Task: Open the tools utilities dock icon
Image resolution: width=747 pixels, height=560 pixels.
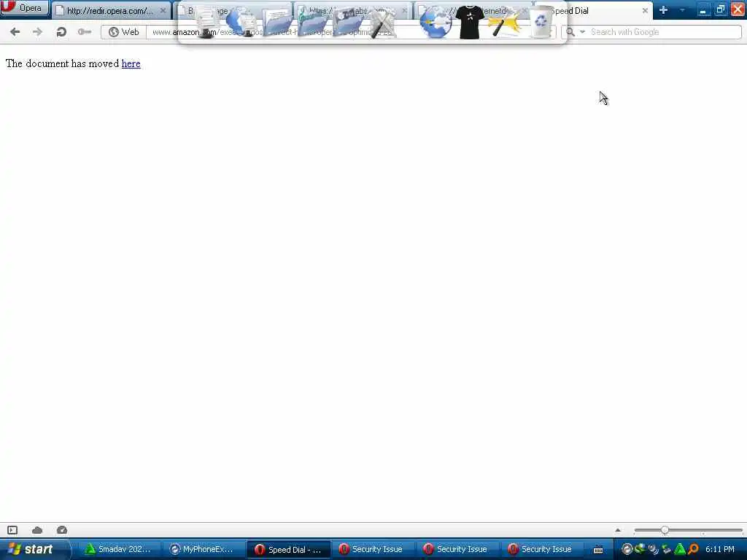Action: coord(382,23)
